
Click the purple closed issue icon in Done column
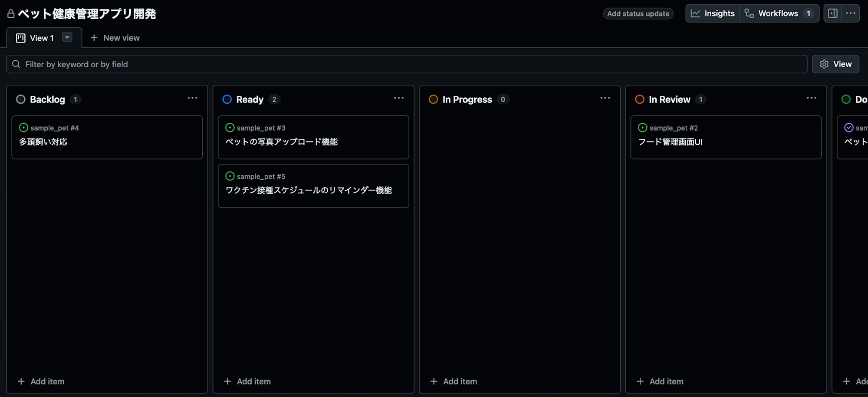(x=848, y=127)
